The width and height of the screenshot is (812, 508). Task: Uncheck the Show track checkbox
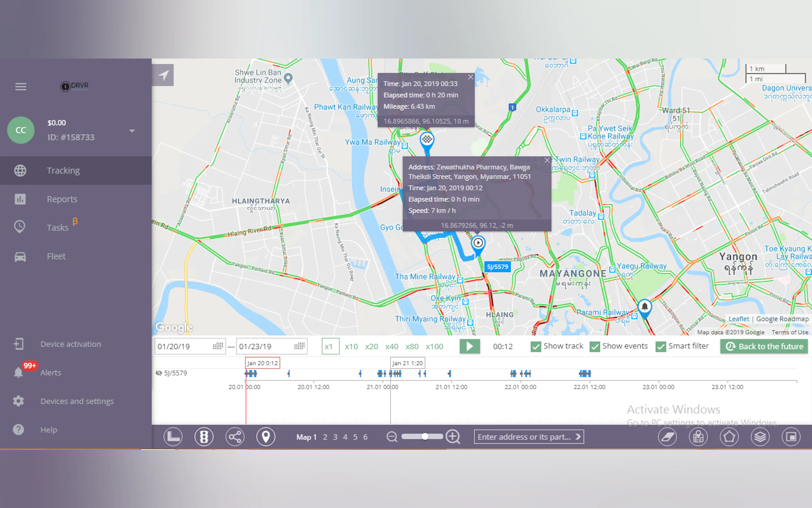(536, 346)
